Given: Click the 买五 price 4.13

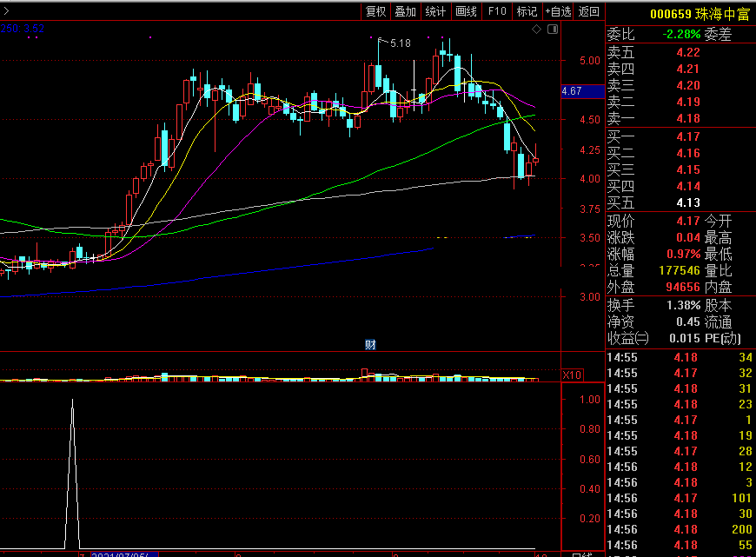Looking at the screenshot, I should [688, 202].
